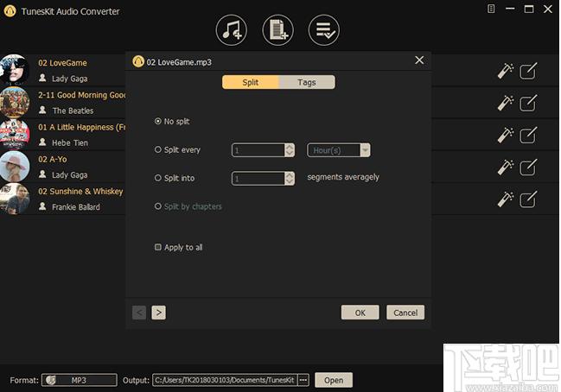Open effects wand for 02 A-Yo row
The image size is (561, 392).
(x=506, y=168)
